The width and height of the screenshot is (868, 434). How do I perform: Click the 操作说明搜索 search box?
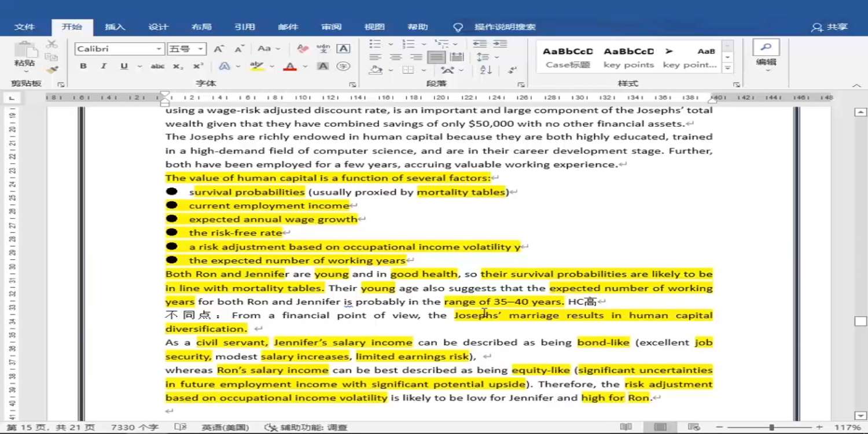[505, 27]
